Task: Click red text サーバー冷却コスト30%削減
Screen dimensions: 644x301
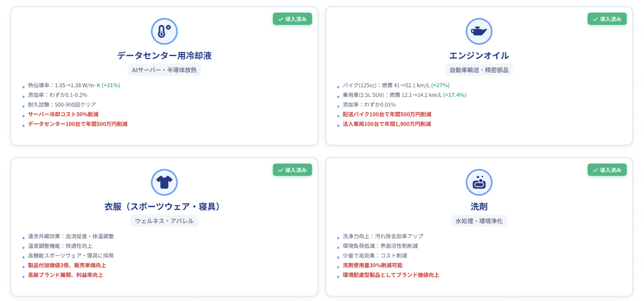Action: (63, 114)
